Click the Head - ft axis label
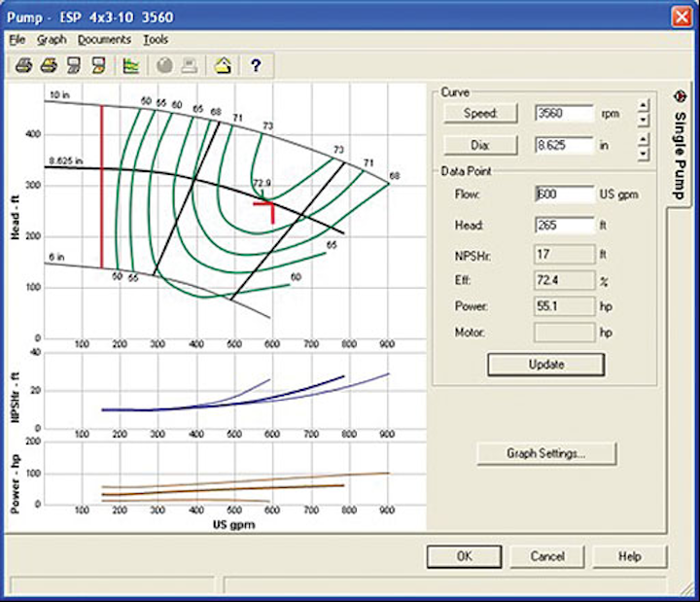700x602 pixels. [16, 218]
